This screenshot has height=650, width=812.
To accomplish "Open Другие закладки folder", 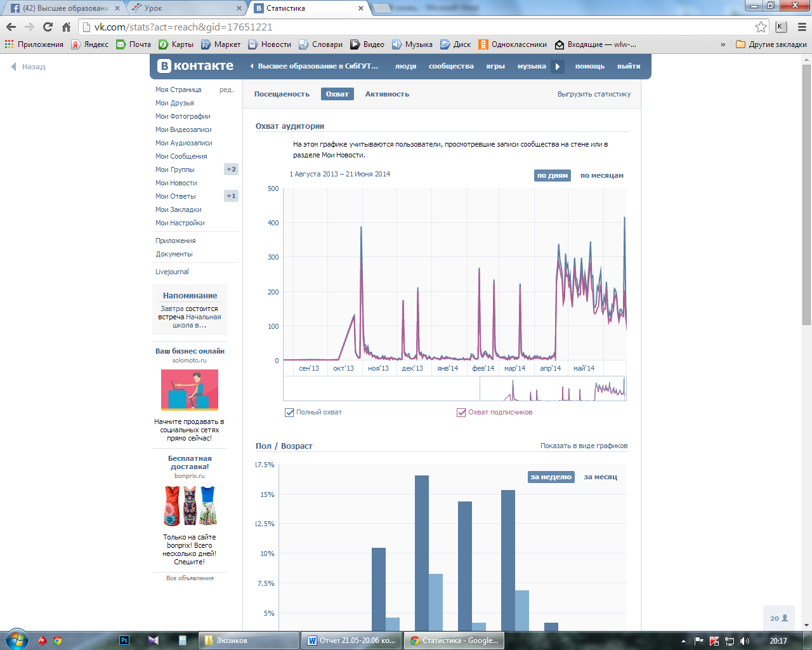I will tap(771, 44).
